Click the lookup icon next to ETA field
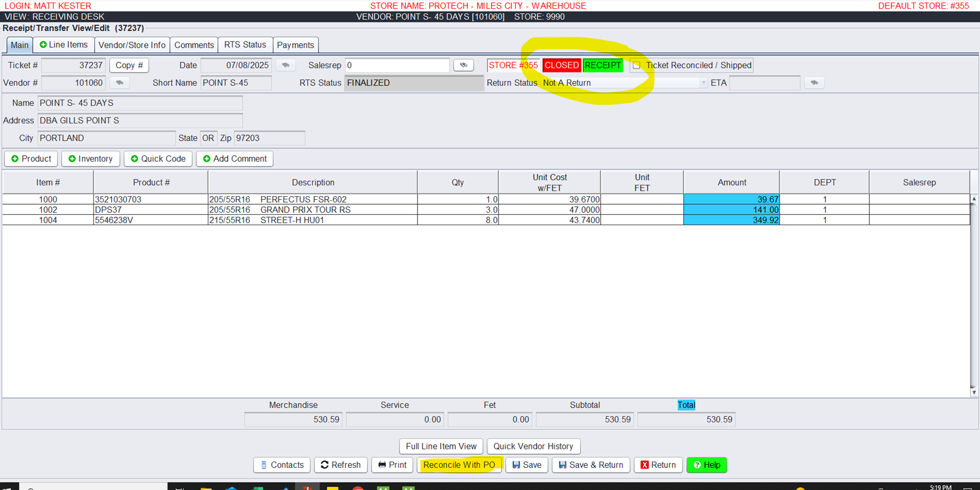The image size is (980, 490). (814, 83)
